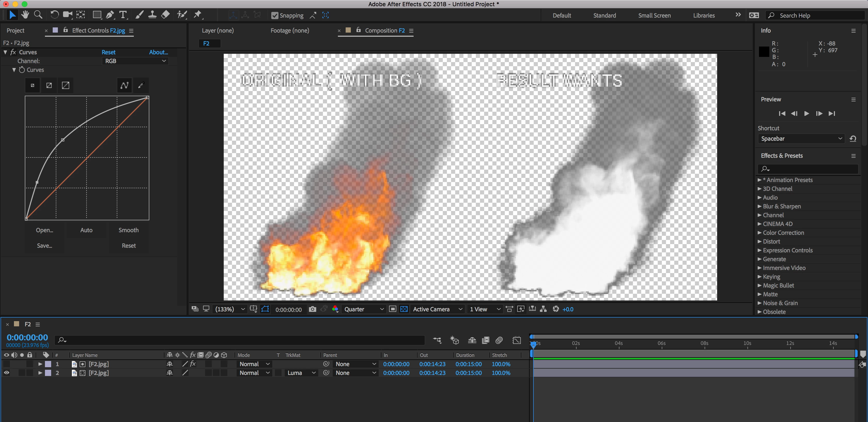Toggle the Snapping checkbox
Image resolution: width=868 pixels, height=422 pixels.
[275, 16]
